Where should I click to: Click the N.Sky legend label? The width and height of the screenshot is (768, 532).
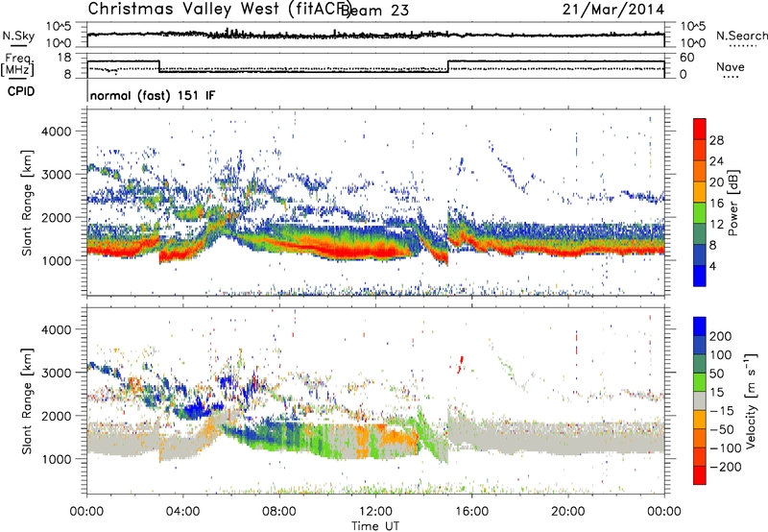tap(18, 36)
